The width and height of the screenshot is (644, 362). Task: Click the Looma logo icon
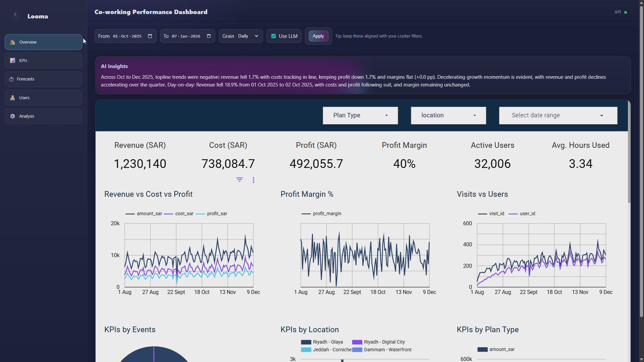tap(15, 15)
